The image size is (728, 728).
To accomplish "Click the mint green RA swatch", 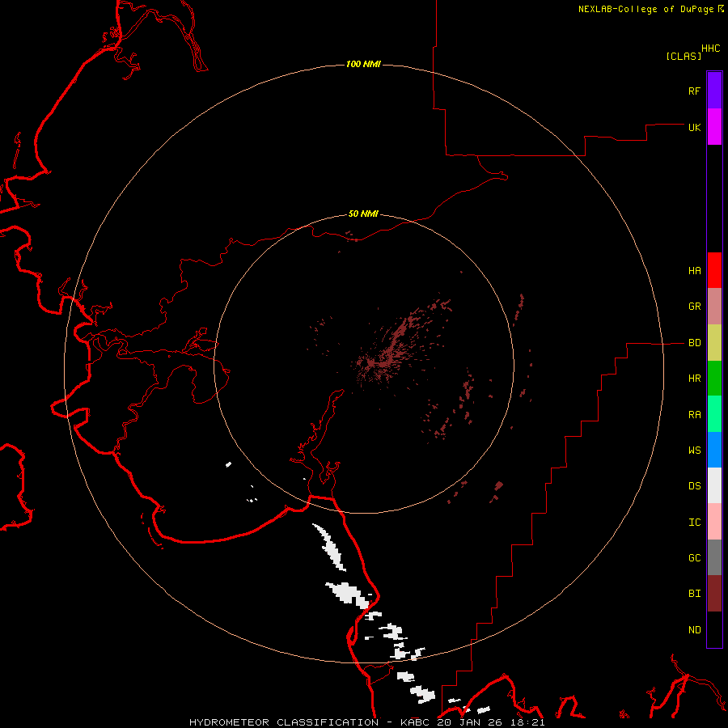I will click(714, 414).
